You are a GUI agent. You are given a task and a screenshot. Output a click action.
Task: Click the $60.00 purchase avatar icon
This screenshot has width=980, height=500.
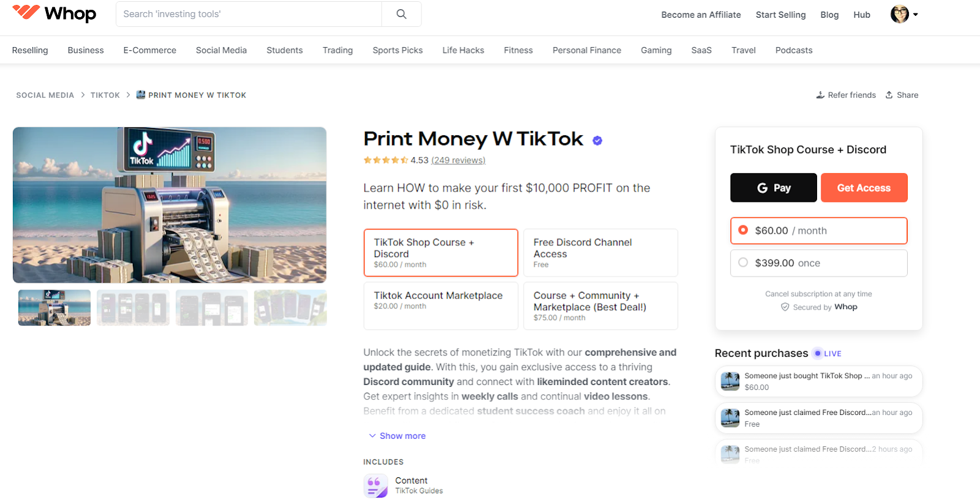pyautogui.click(x=730, y=381)
